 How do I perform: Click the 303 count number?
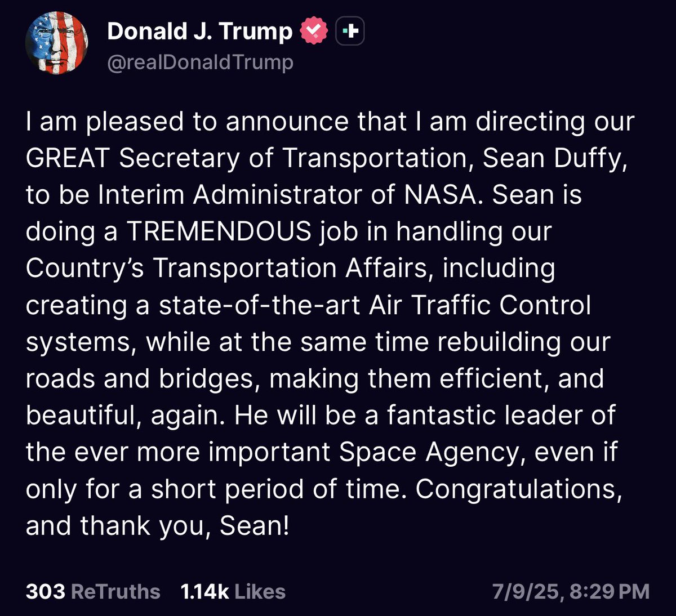[x=45, y=592]
